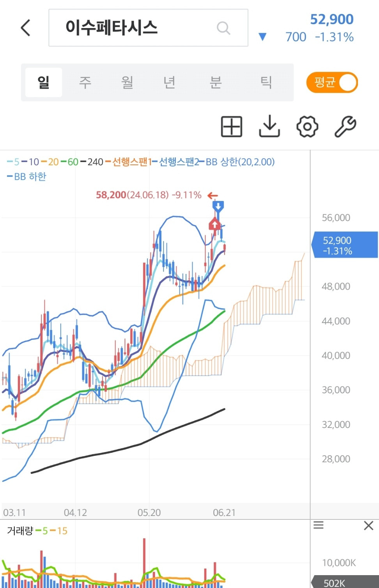The height and width of the screenshot is (588, 379).
Task: Close the 거래량 volume panel
Action: click(x=368, y=525)
